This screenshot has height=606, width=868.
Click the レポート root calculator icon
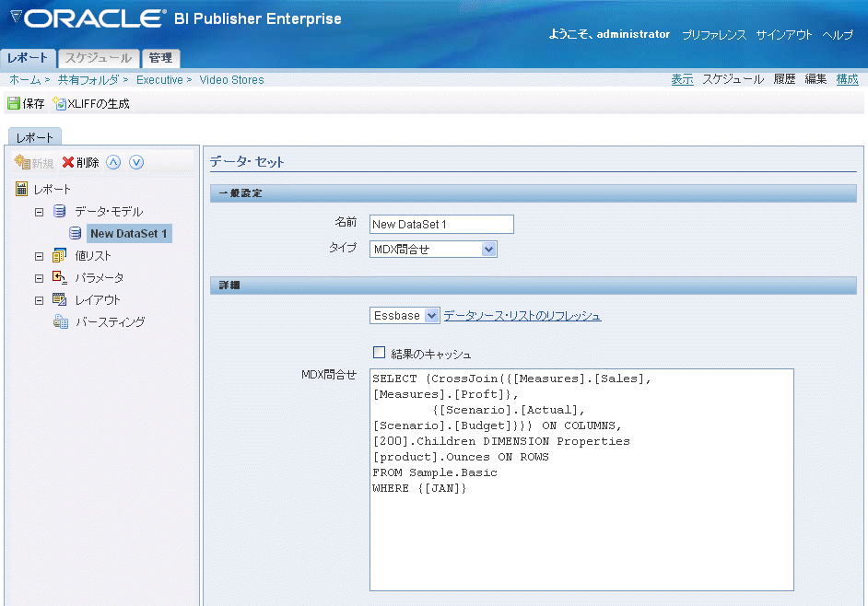click(x=21, y=189)
